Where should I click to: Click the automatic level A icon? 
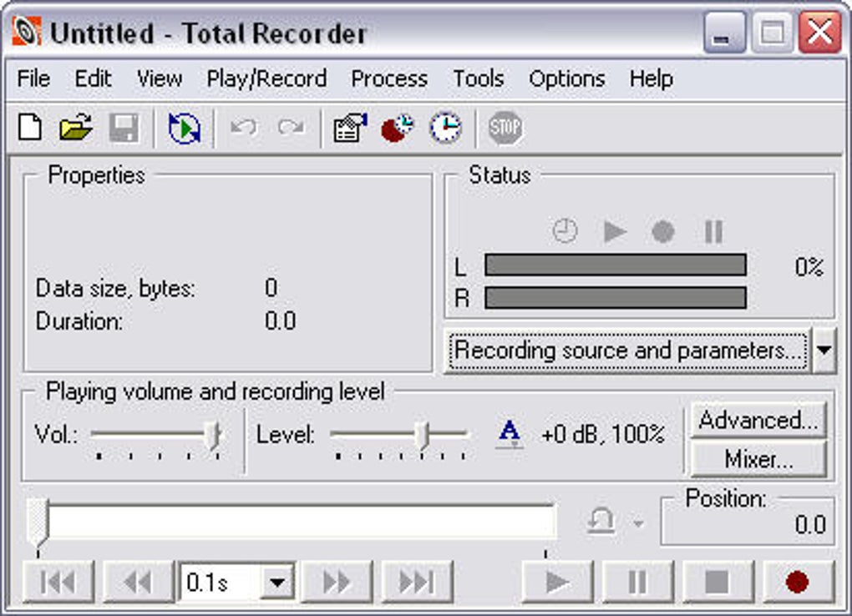(x=510, y=434)
